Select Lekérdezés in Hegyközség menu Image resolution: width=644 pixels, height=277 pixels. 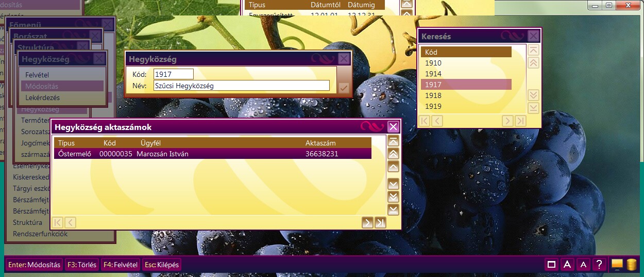tap(62, 97)
